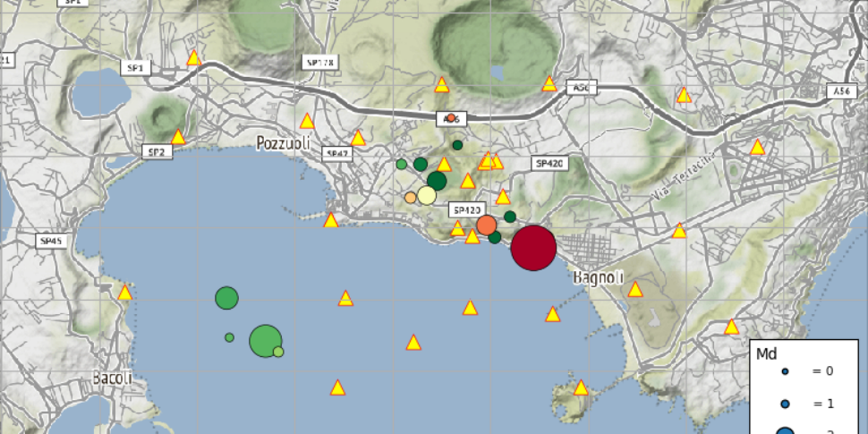Select the largest dark green circle on land
The width and height of the screenshot is (868, 434).
point(437,181)
